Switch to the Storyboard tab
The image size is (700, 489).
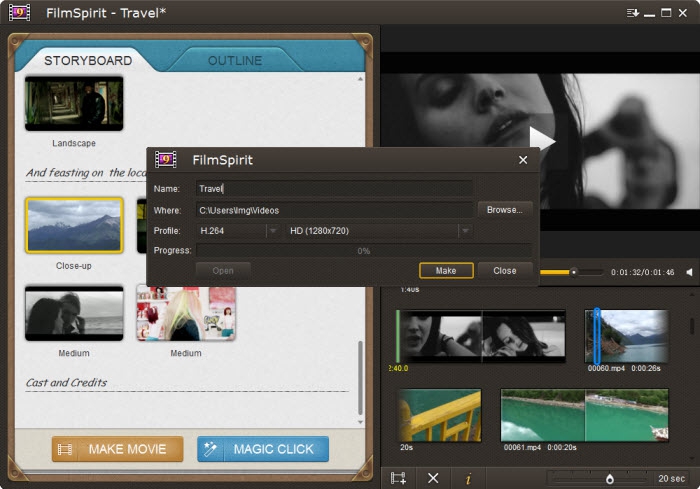(88, 61)
